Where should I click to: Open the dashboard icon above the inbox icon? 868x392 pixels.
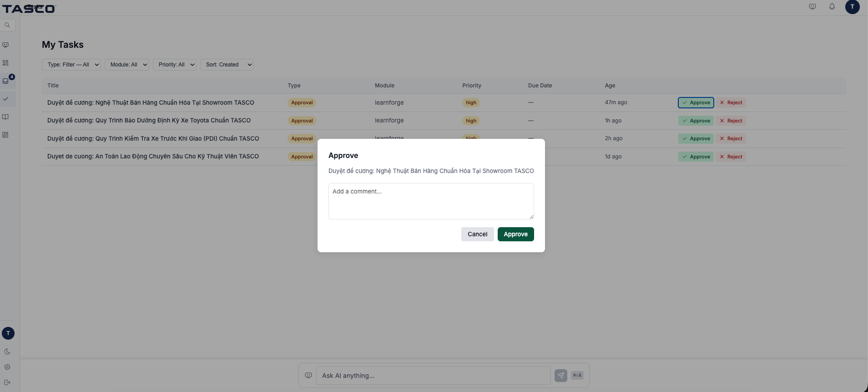tap(5, 63)
